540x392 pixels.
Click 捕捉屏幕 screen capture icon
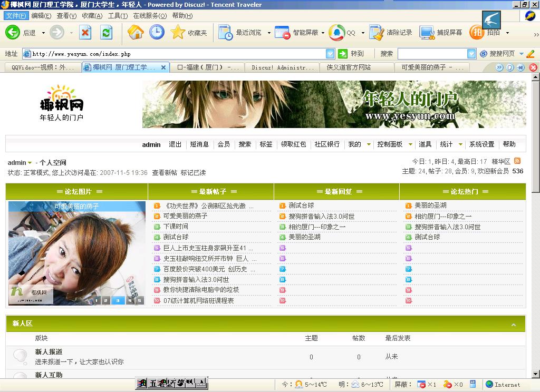point(427,33)
